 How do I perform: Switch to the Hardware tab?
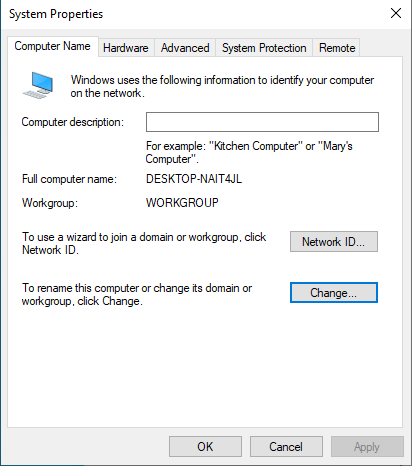click(126, 48)
